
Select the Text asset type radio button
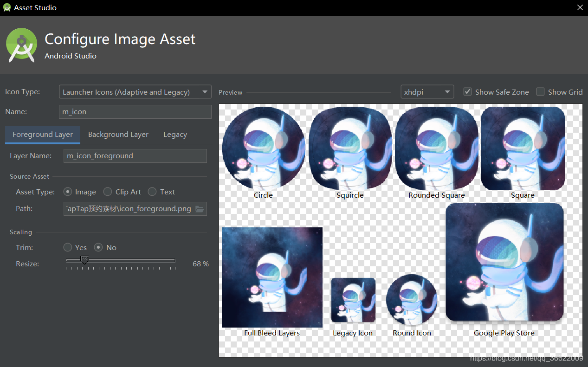point(152,192)
